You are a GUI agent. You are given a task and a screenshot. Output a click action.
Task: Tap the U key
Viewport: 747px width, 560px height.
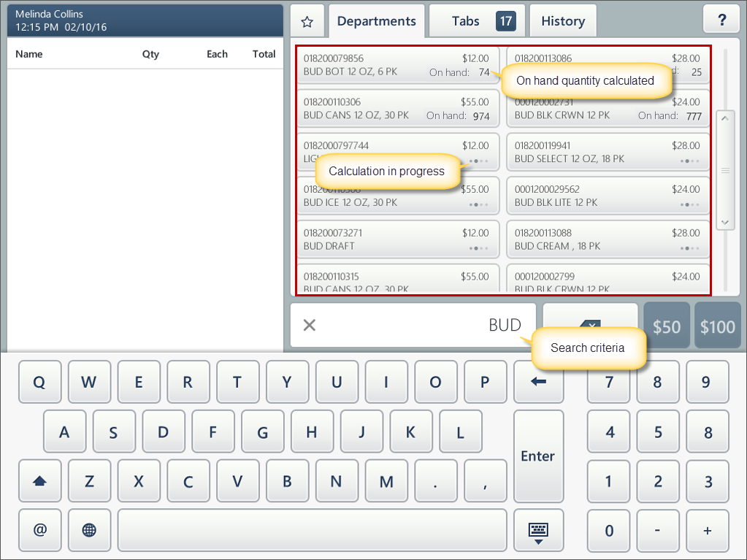pyautogui.click(x=337, y=381)
